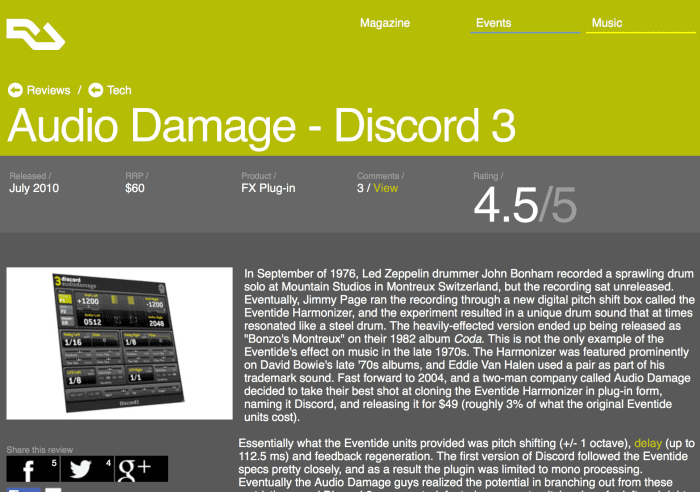This screenshot has height=492, width=700.
Task: Click the 'Share this review' label
Action: coord(40,450)
